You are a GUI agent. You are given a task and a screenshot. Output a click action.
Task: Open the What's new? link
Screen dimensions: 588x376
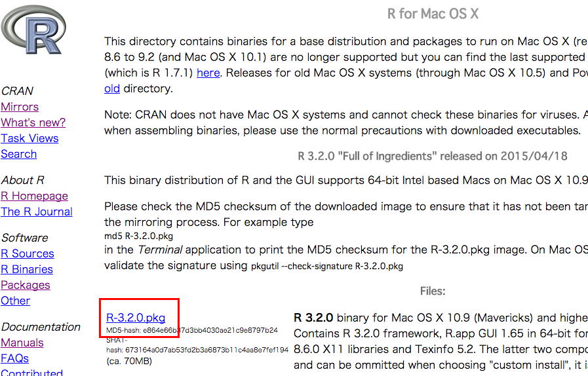click(33, 122)
